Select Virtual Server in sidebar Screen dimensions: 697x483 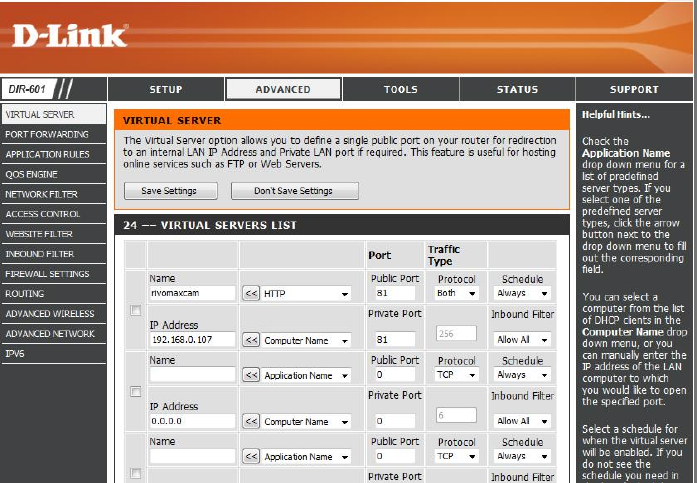(x=53, y=114)
